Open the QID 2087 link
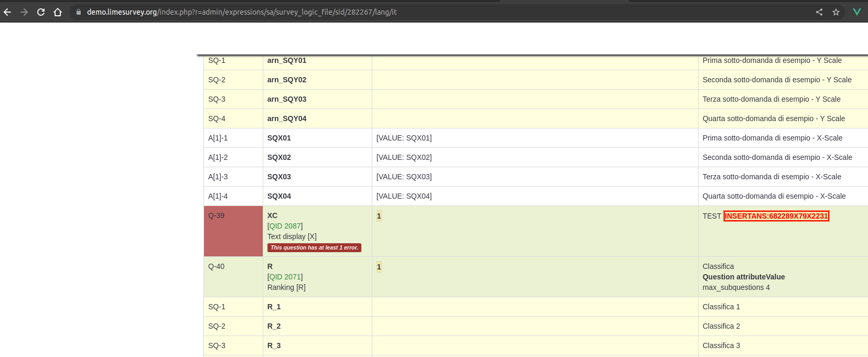The height and width of the screenshot is (357, 868). click(285, 226)
